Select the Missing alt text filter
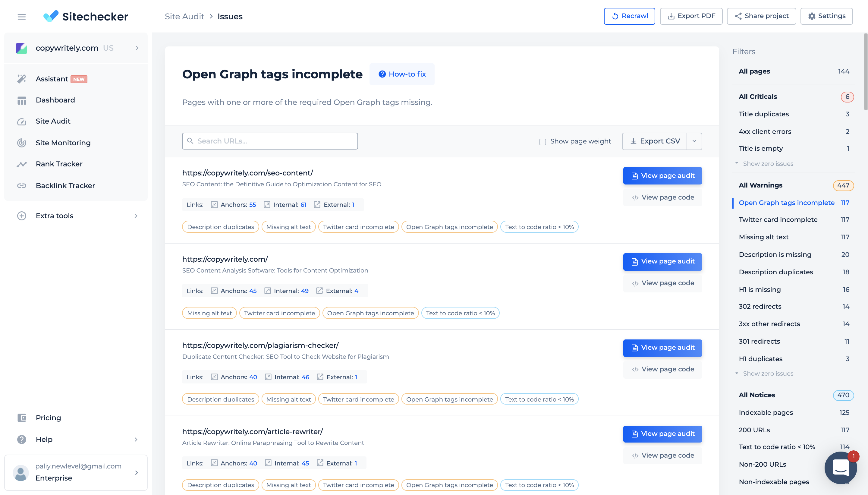Viewport: 868px width, 495px height. 763,237
